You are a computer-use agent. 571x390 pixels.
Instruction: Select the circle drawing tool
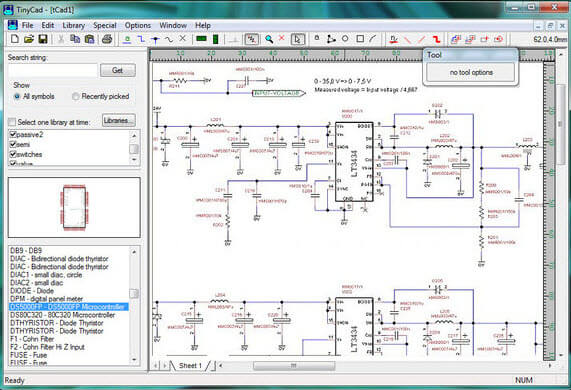[345, 39]
